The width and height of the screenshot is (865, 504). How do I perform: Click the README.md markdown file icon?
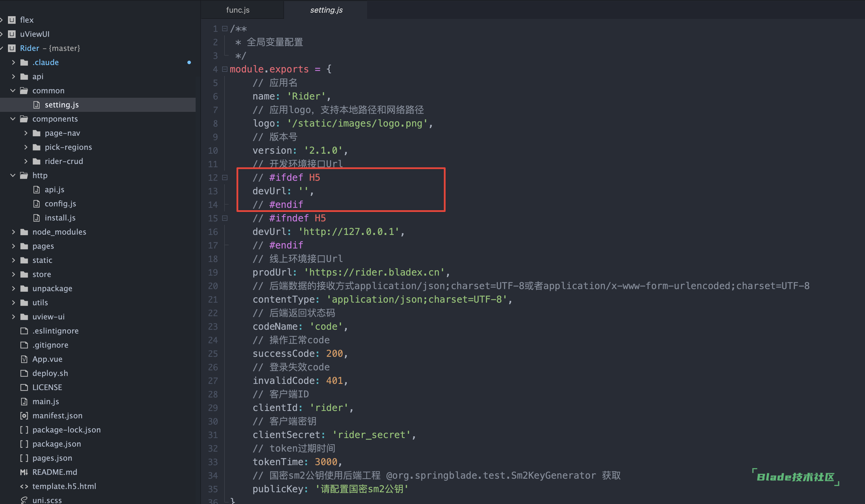pos(24,472)
